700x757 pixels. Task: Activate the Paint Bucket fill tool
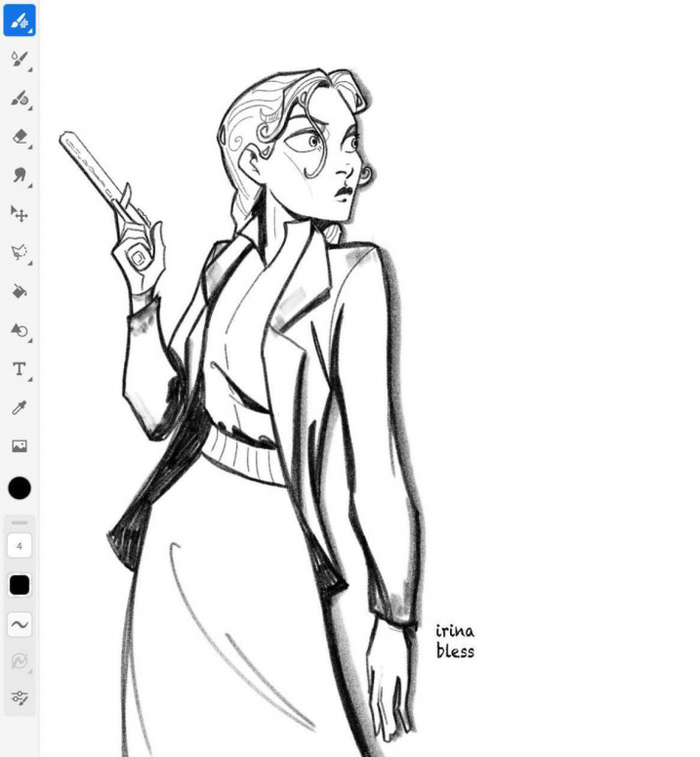coord(20,291)
